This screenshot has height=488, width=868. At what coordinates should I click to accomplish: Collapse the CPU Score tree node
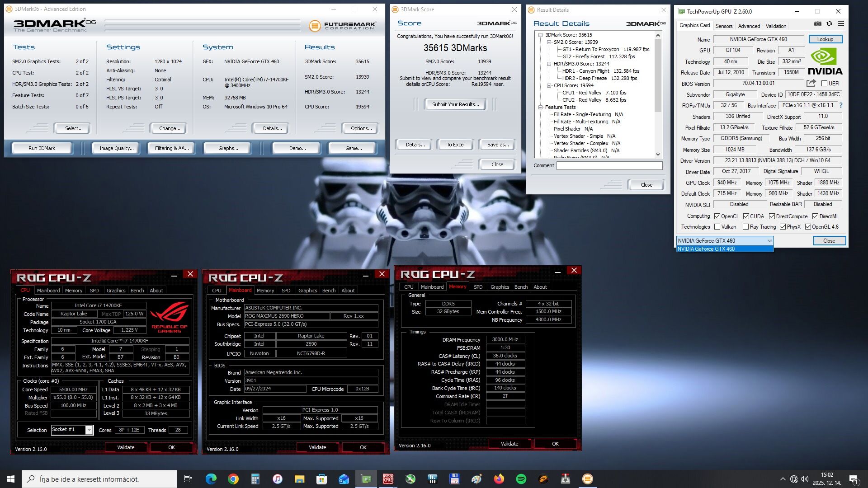[549, 85]
